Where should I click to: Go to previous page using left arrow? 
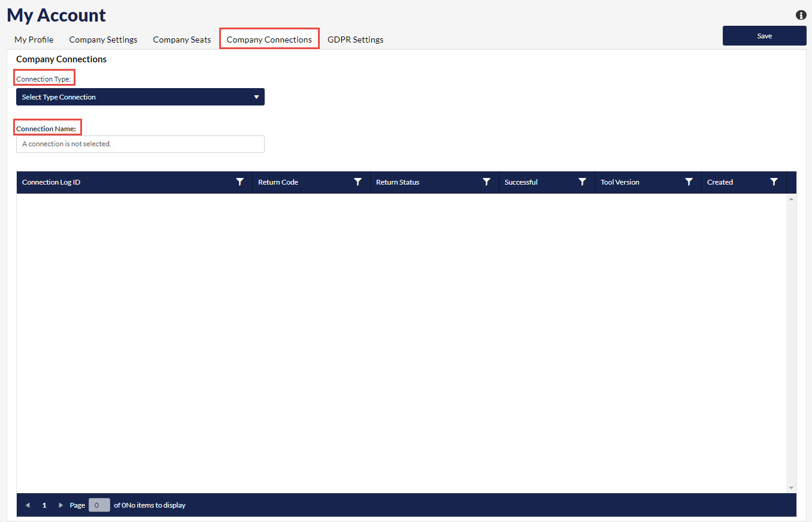[x=28, y=505]
